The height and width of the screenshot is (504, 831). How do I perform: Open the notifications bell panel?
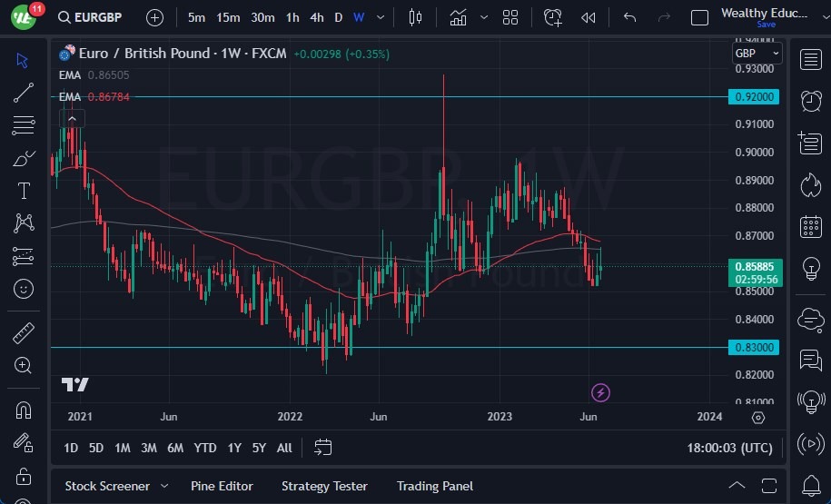pos(811,484)
